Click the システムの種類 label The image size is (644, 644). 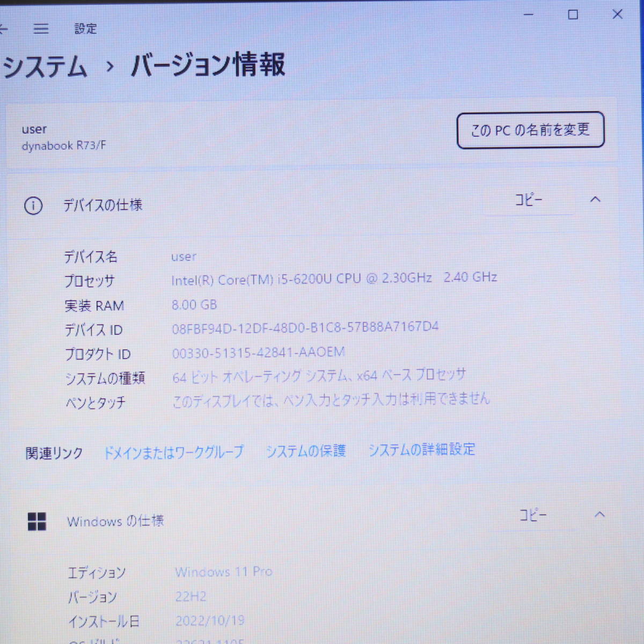tap(105, 378)
